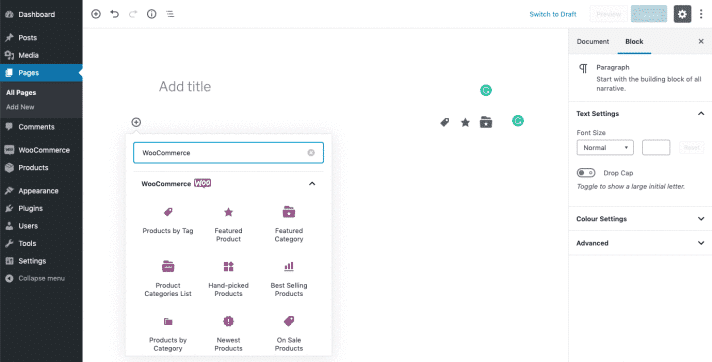Insert the Products by Tag block
Screen dimensions: 712x362
coord(168,220)
